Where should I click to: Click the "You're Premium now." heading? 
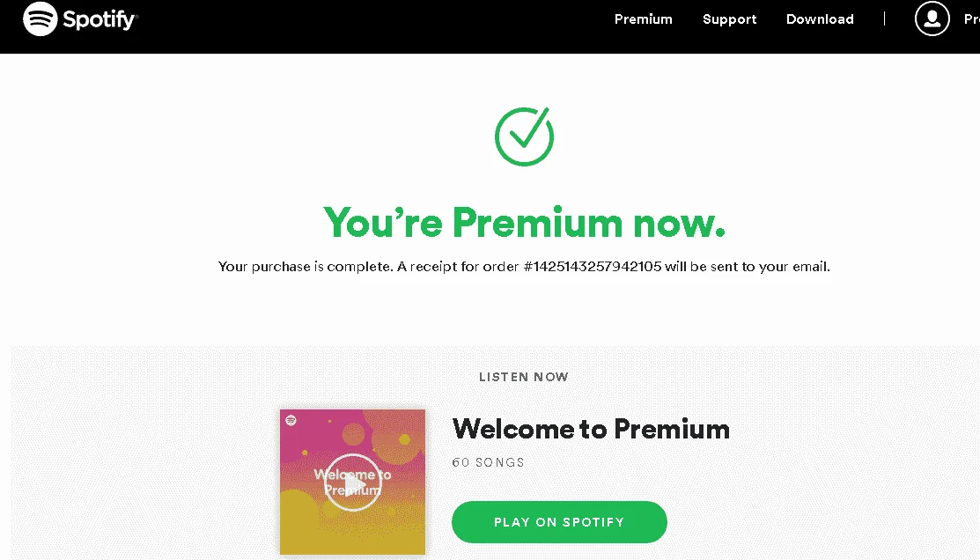pyautogui.click(x=524, y=223)
